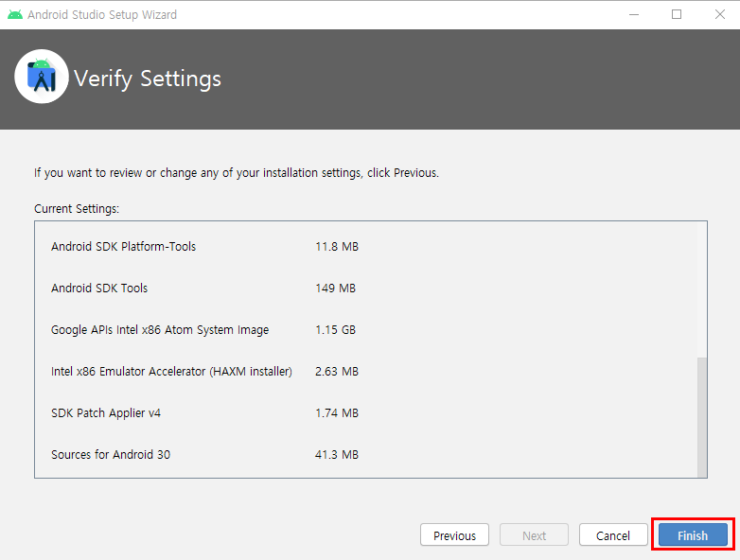Click the Finish button
This screenshot has width=740, height=560.
(x=693, y=535)
